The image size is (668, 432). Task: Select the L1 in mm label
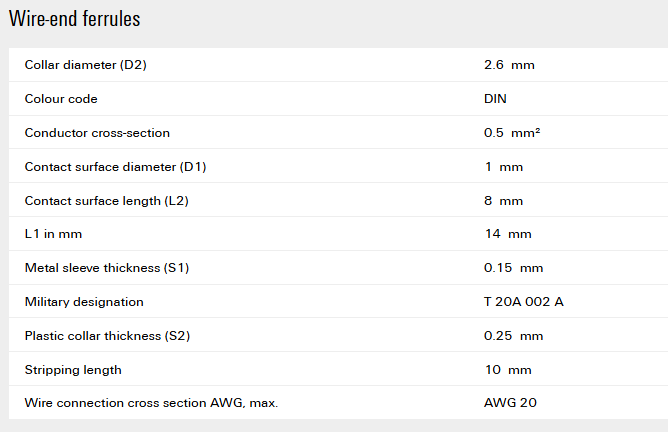(x=53, y=234)
